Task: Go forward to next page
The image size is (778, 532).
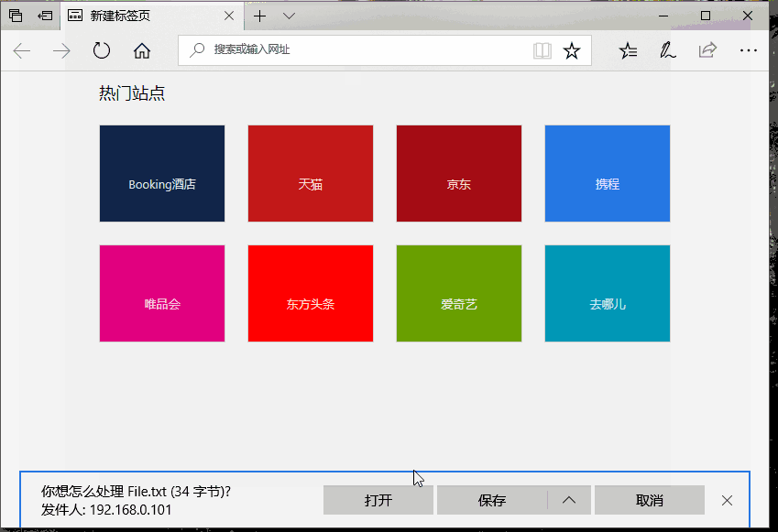Action: pos(61,50)
